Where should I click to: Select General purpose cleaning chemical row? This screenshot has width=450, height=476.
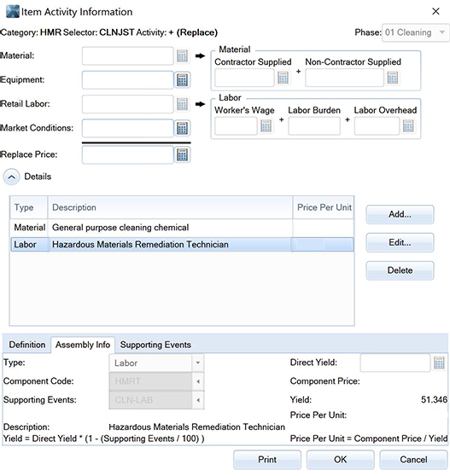pos(182,228)
